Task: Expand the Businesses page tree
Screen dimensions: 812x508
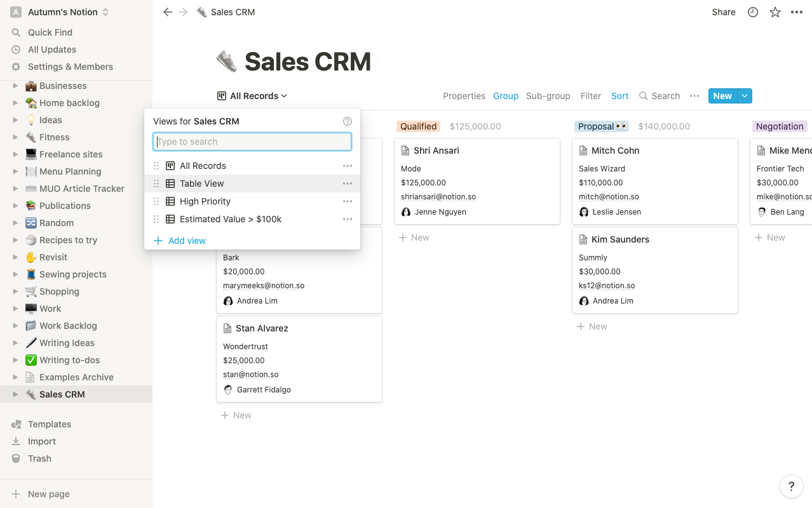Action: 16,86
